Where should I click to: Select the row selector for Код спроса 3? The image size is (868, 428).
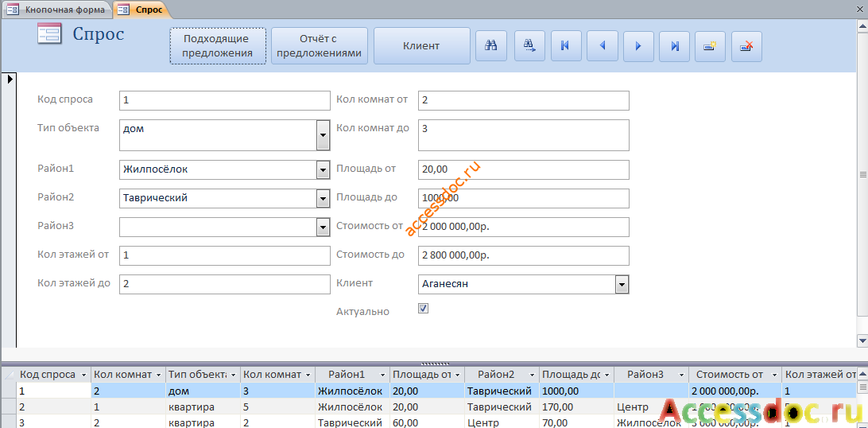(9, 423)
